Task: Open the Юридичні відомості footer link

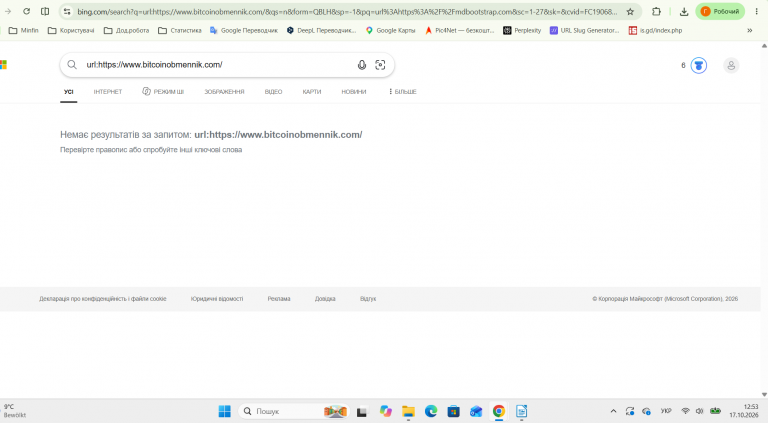Action: coord(217,299)
